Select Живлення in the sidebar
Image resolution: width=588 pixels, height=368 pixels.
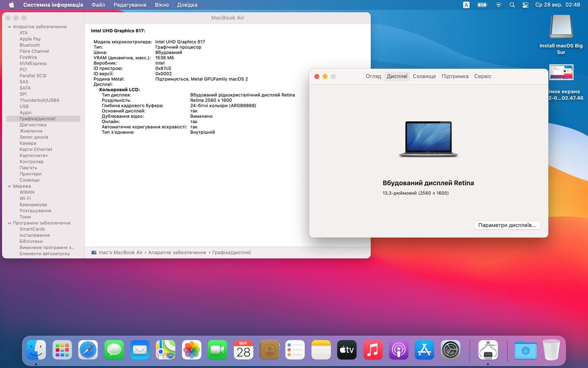tap(31, 131)
